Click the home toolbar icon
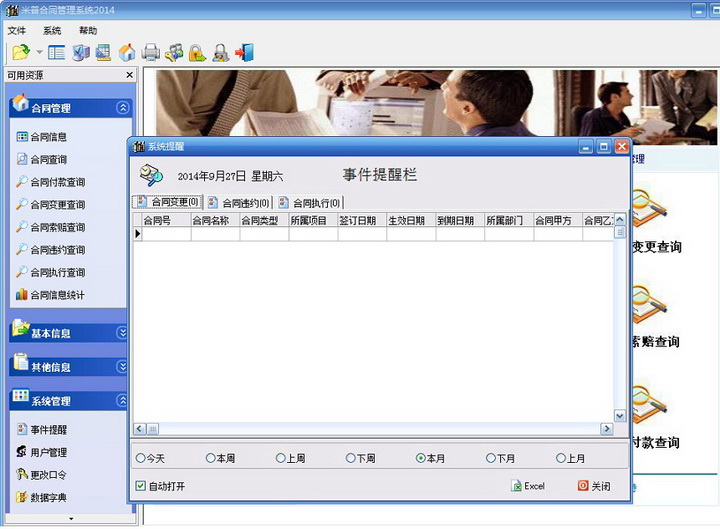720x529 pixels. [127, 52]
